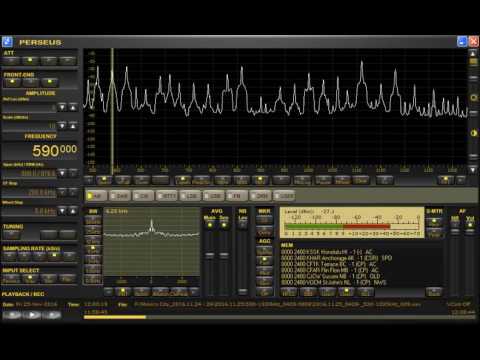Select the third ATT attenuator button

pyautogui.click(x=49, y=60)
